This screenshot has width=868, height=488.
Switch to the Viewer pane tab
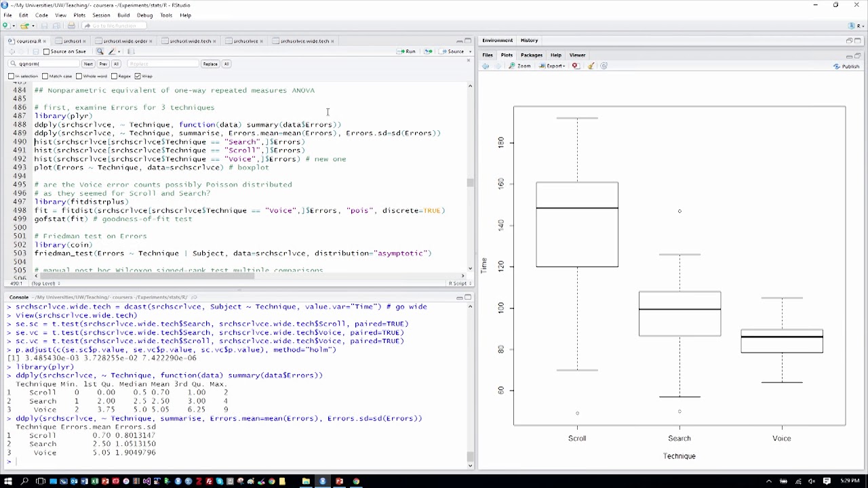577,55
